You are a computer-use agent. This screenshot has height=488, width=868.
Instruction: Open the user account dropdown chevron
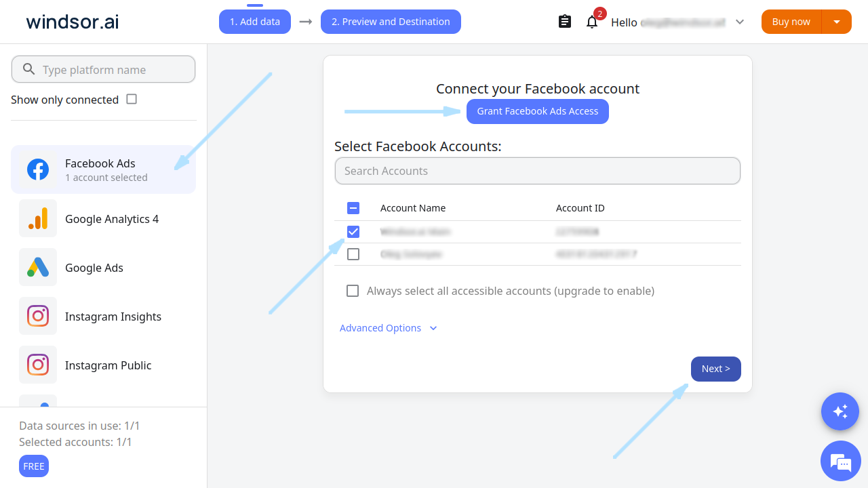pos(740,22)
